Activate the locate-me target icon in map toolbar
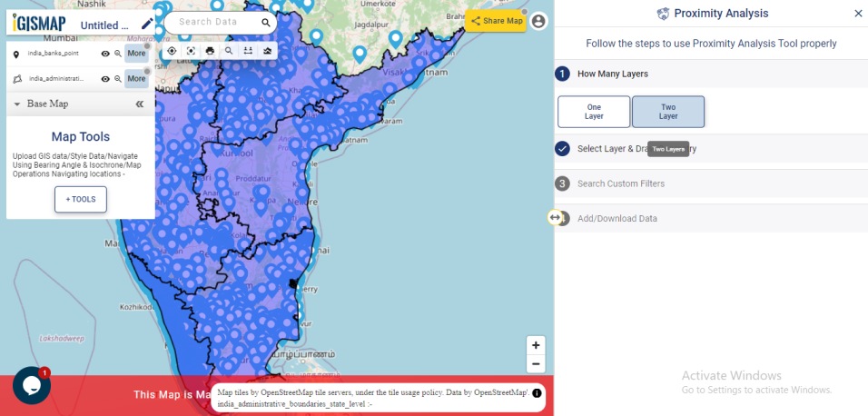This screenshot has height=416, width=868. click(172, 51)
